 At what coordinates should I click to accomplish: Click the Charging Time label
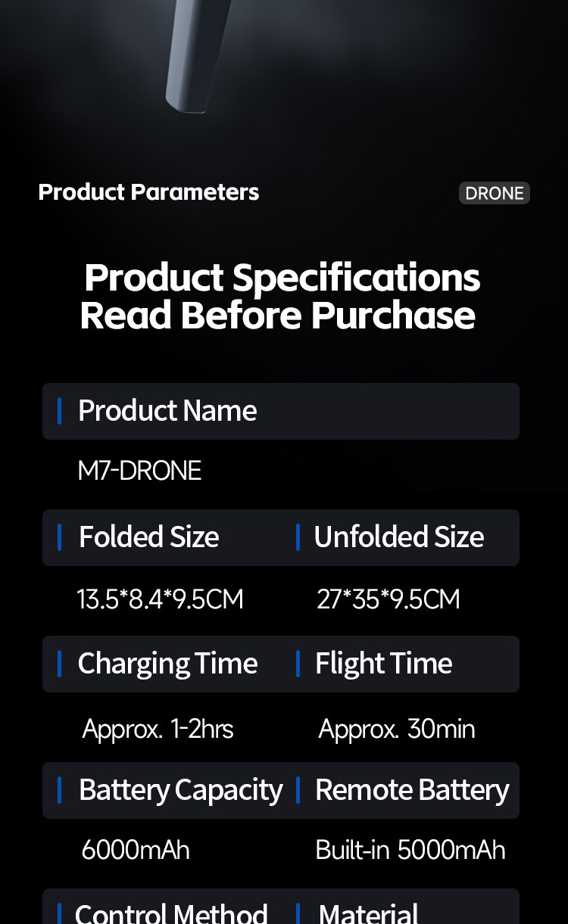(167, 664)
